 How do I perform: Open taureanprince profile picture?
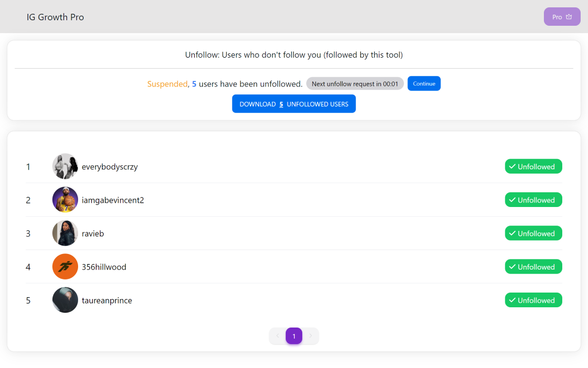65,300
